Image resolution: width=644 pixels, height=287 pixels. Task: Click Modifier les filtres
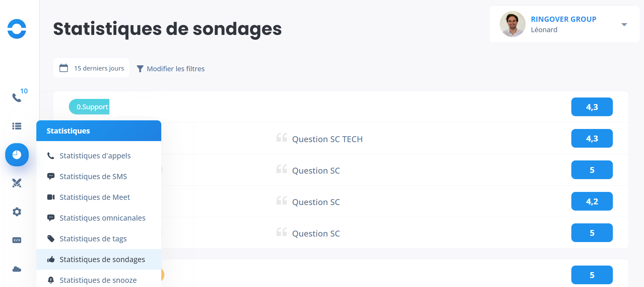point(171,69)
